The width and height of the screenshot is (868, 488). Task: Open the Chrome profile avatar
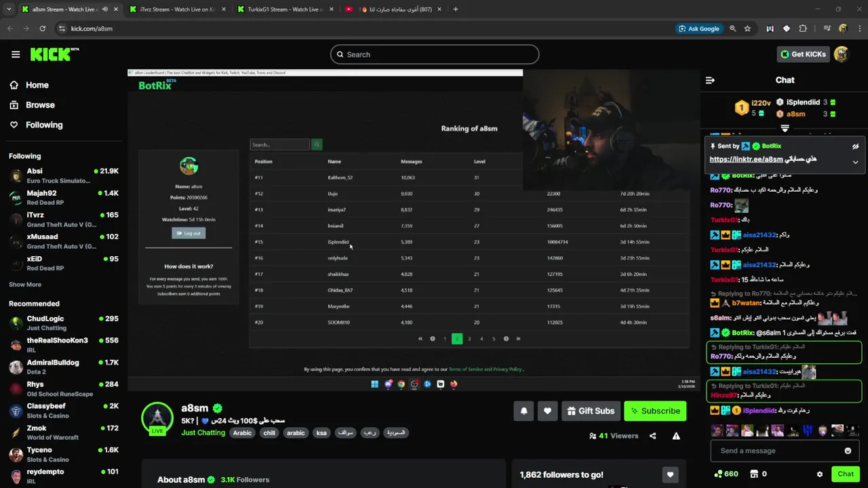(x=843, y=28)
